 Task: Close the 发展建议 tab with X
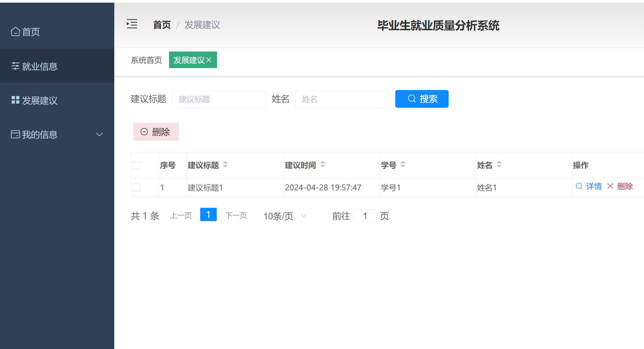209,60
